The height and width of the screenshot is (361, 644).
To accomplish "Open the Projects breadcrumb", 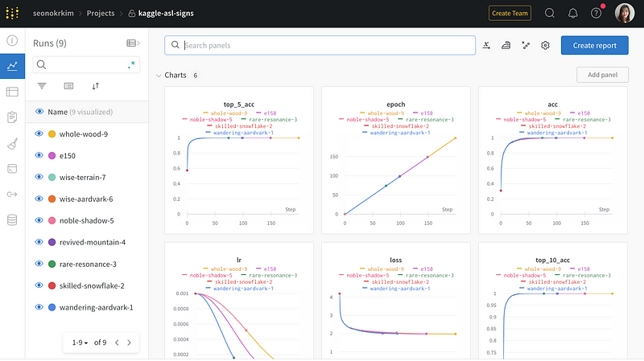I will [101, 13].
